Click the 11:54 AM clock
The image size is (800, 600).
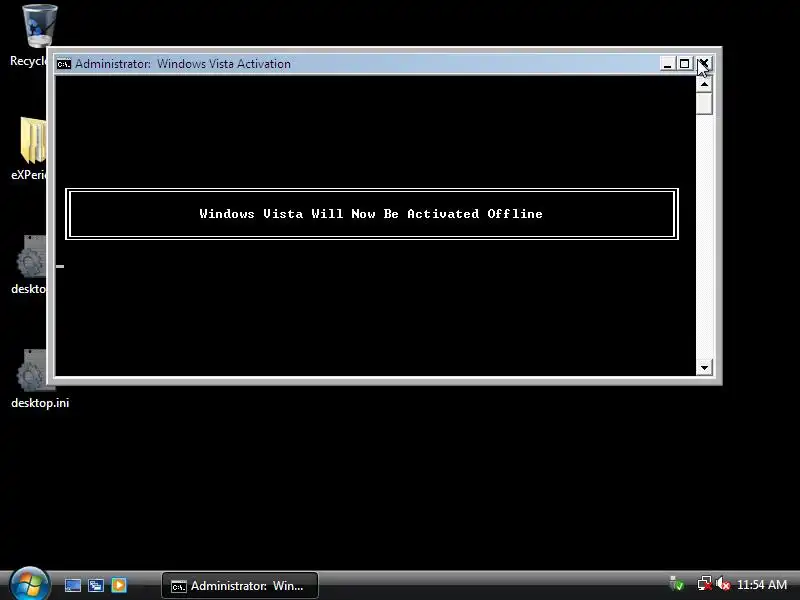(x=762, y=584)
